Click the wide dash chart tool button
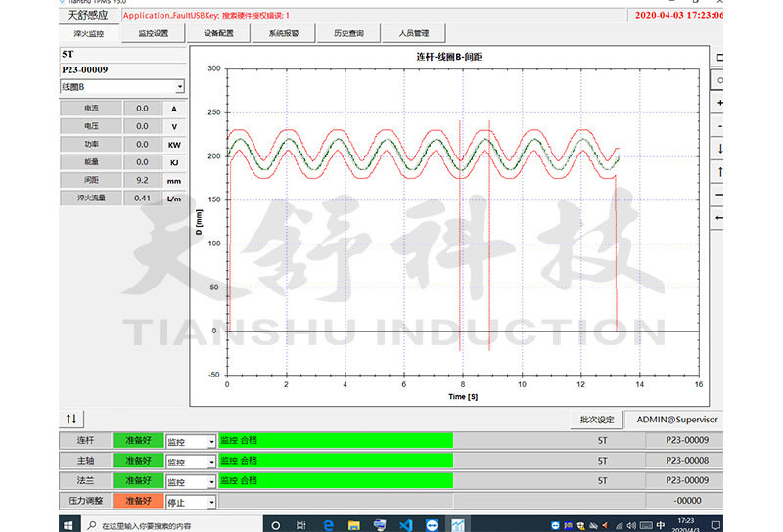 pos(717,195)
